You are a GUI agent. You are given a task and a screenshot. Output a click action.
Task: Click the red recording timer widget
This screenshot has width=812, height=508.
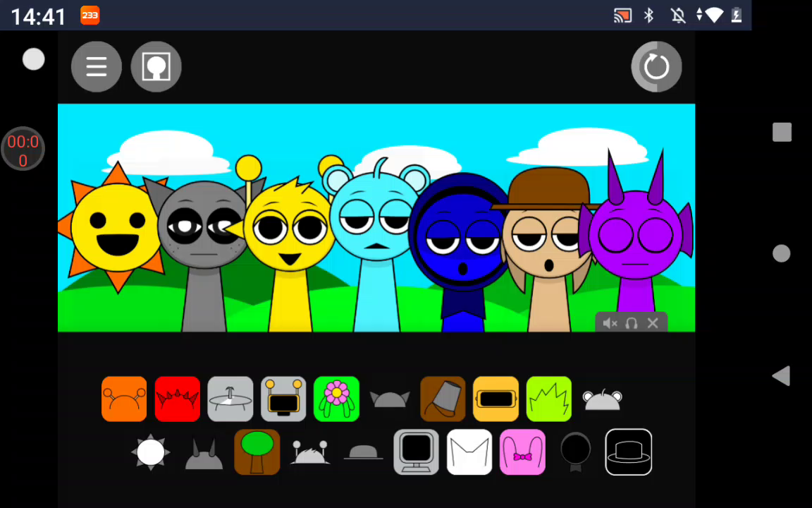click(x=23, y=150)
